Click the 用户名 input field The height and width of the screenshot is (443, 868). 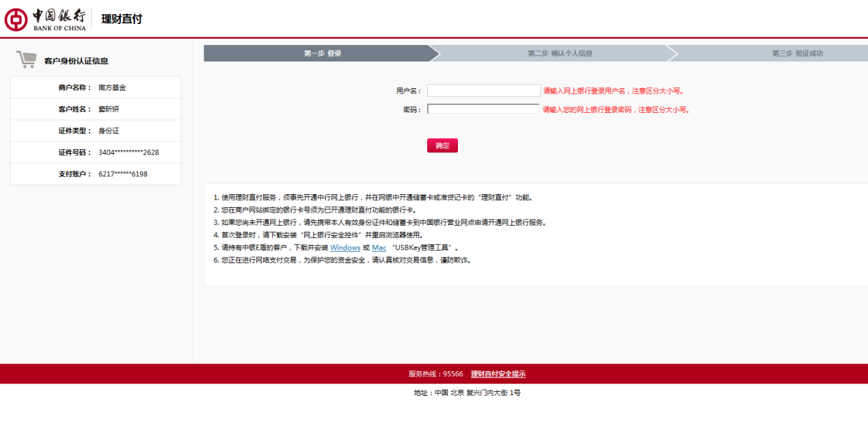[484, 90]
